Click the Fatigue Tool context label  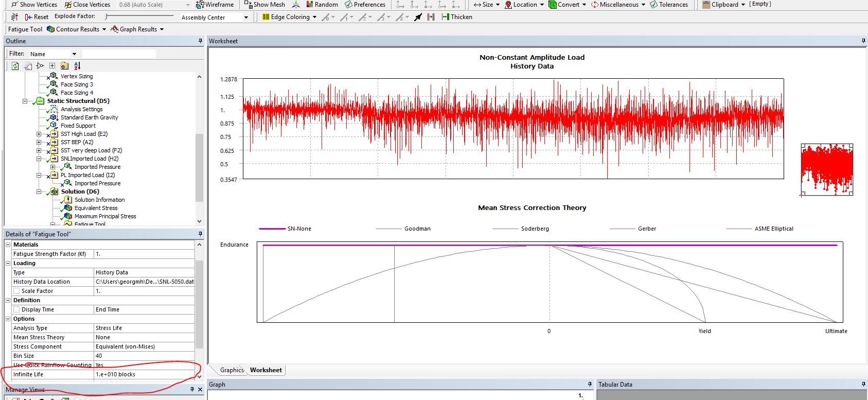[25, 29]
